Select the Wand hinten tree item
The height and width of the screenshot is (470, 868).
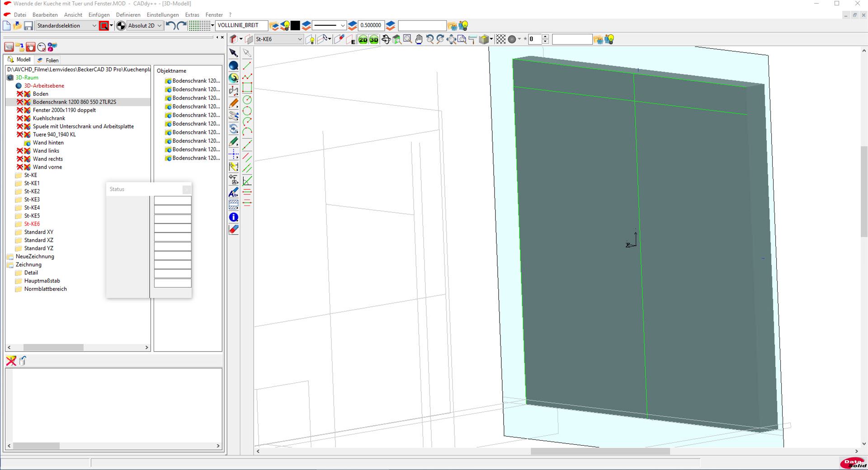tap(48, 143)
